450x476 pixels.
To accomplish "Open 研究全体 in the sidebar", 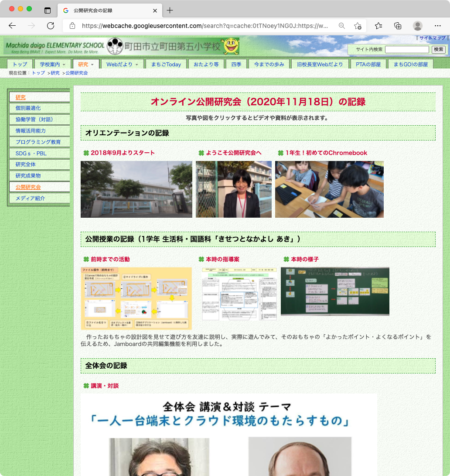I will pos(39,164).
